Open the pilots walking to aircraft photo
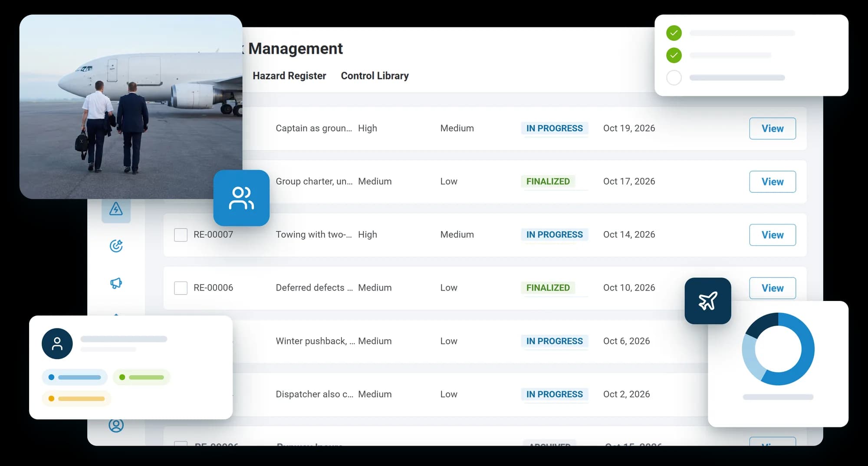 (x=131, y=107)
